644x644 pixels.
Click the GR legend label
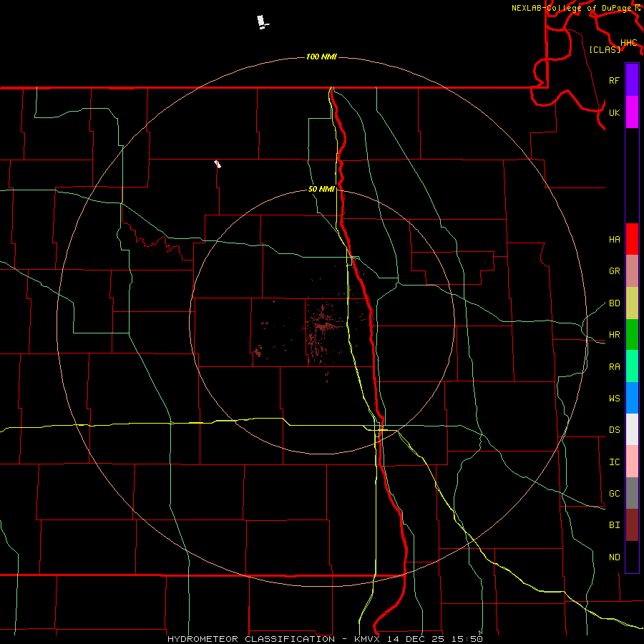click(x=614, y=270)
